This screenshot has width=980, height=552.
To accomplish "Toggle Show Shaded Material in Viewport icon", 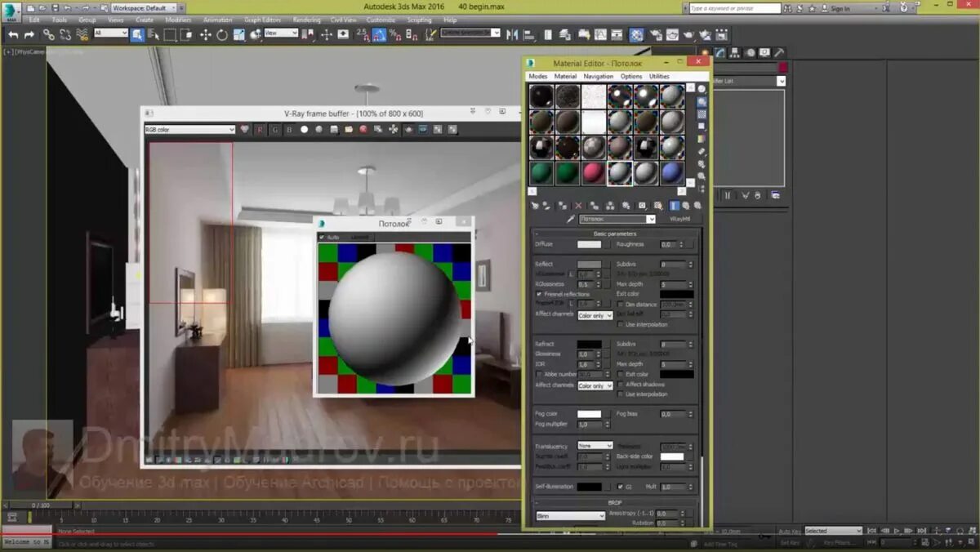I will coord(658,206).
